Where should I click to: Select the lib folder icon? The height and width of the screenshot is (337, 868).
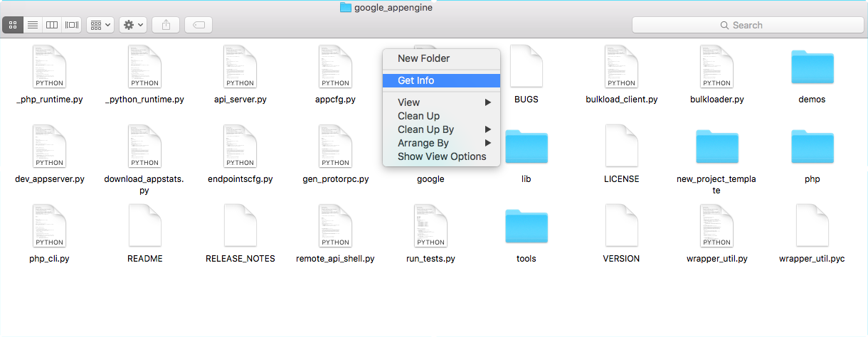tap(526, 146)
